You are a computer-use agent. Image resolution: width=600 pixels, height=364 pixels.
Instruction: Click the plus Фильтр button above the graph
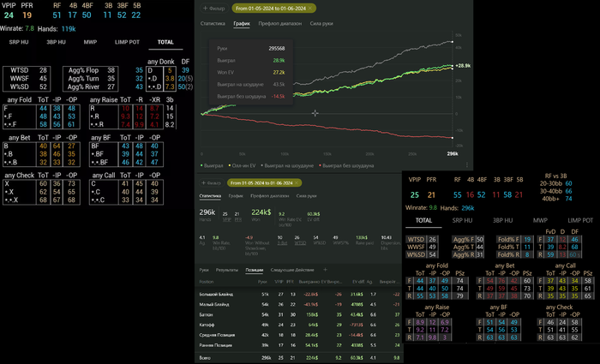click(x=214, y=8)
